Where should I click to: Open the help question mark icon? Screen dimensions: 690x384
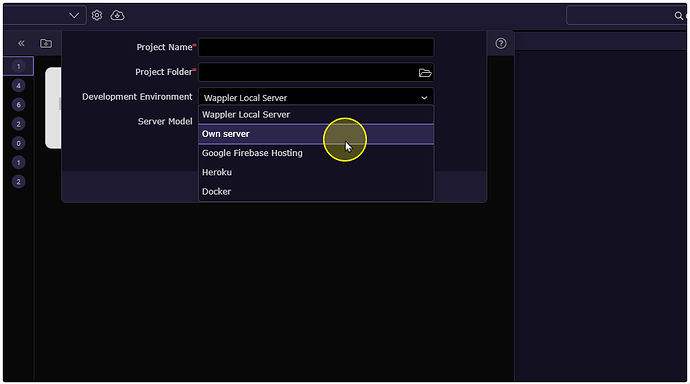click(x=501, y=43)
